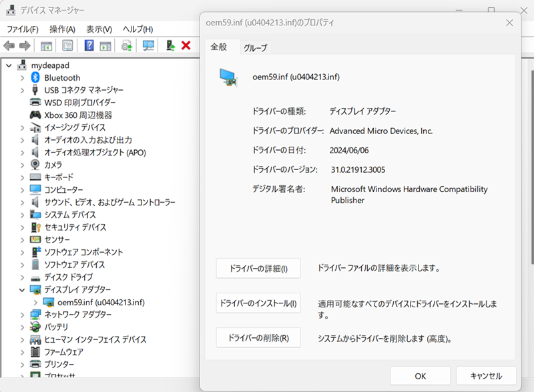This screenshot has height=392, width=534.
Task: Select the Xbox 360 周辺機器 gamepad icon
Action: coord(36,115)
